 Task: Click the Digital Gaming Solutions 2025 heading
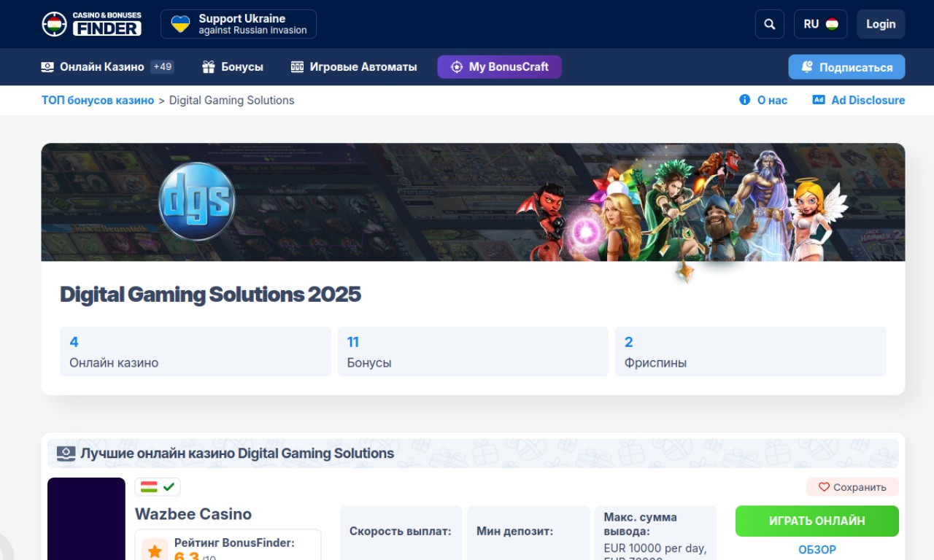point(210,295)
